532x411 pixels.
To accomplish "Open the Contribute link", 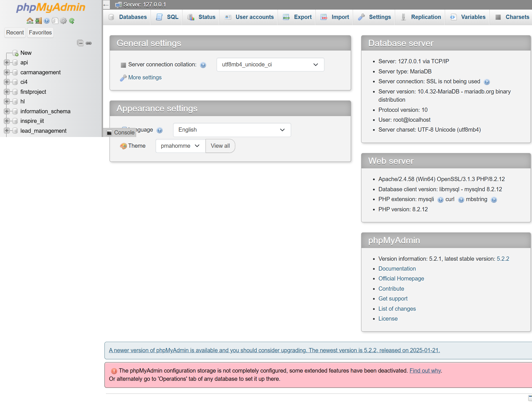I will [391, 289].
